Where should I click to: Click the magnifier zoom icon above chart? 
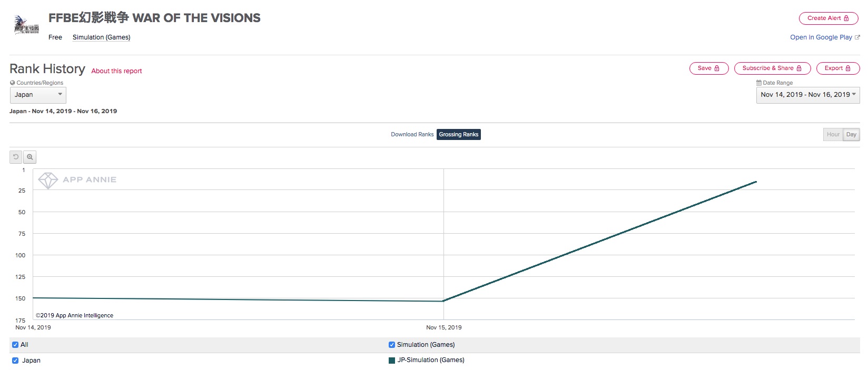(30, 157)
